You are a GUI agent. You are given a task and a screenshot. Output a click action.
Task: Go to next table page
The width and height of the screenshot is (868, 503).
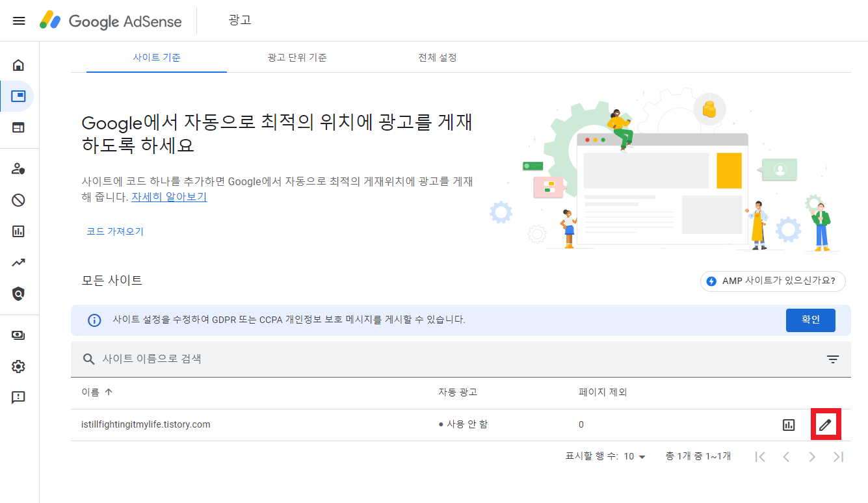coord(812,456)
